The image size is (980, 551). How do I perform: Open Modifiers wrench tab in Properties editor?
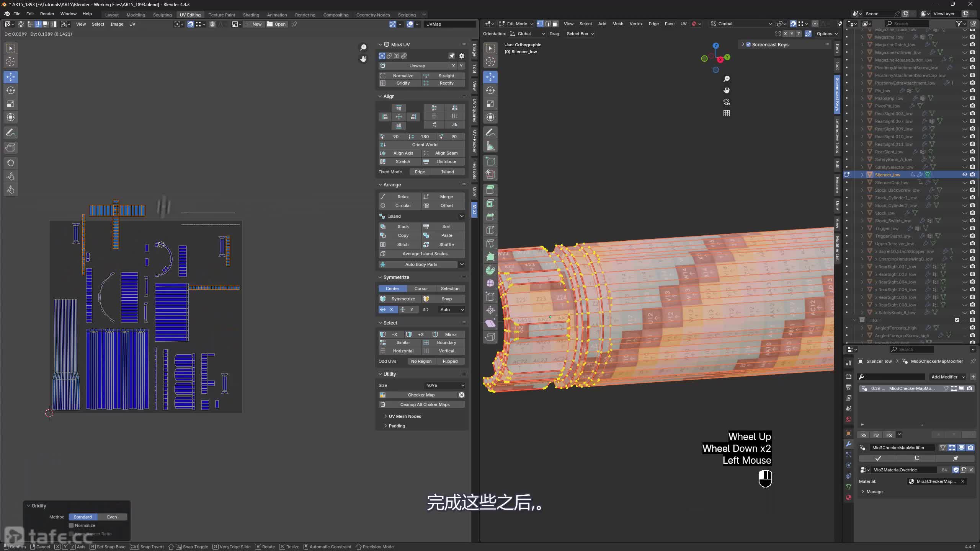[x=849, y=444]
